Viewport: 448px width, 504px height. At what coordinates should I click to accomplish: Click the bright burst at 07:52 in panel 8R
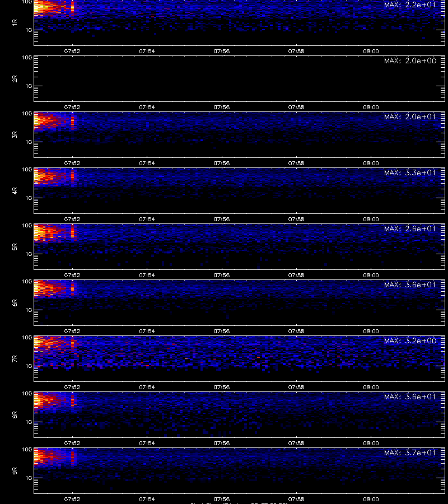point(72,400)
